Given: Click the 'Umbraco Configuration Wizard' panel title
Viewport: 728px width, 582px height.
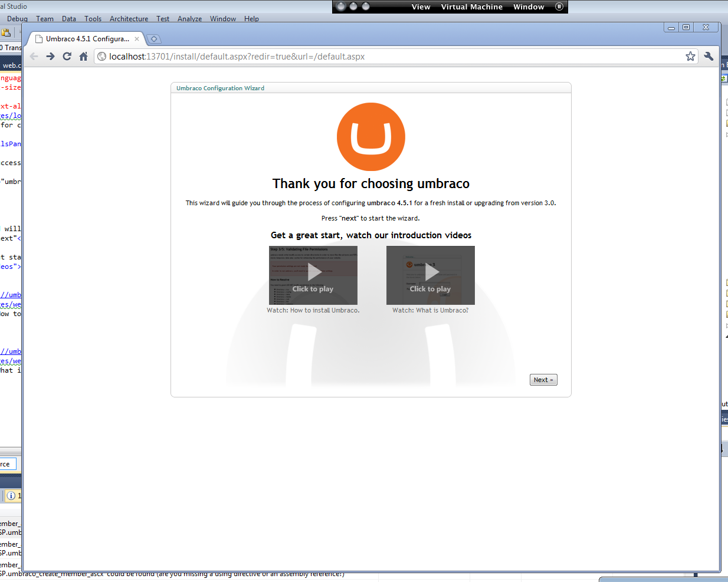Looking at the screenshot, I should pos(220,88).
